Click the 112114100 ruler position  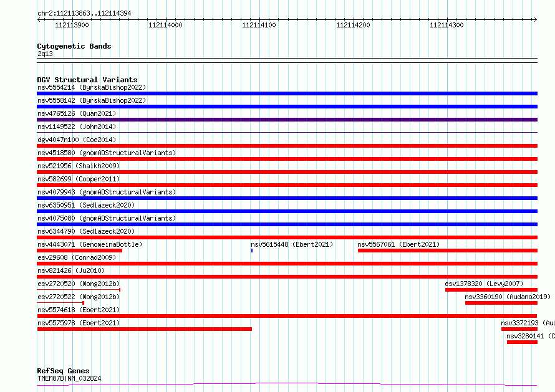coord(259,25)
